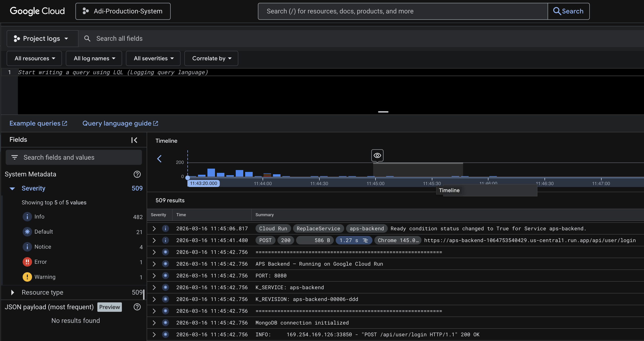This screenshot has width=644, height=341.
Task: Click the shaded timeline selection window
Action: [x=418, y=170]
